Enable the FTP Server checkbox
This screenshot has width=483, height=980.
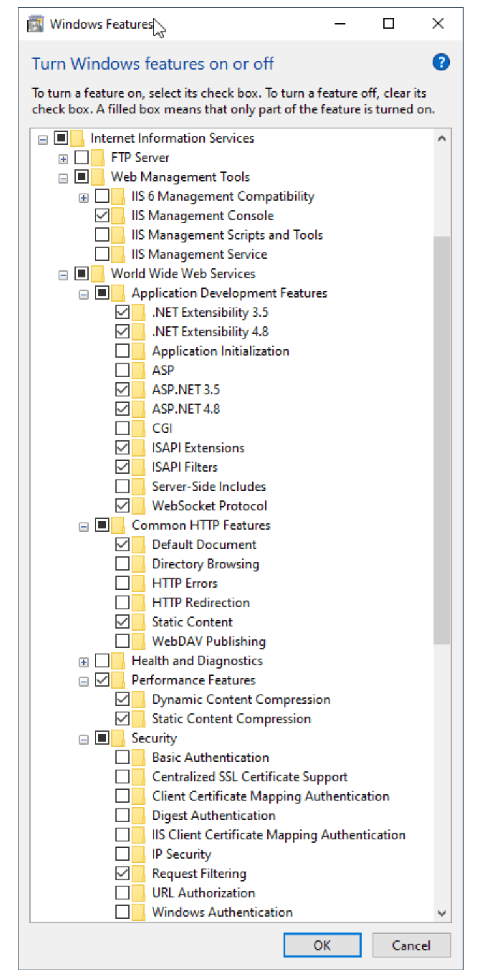[x=81, y=158]
